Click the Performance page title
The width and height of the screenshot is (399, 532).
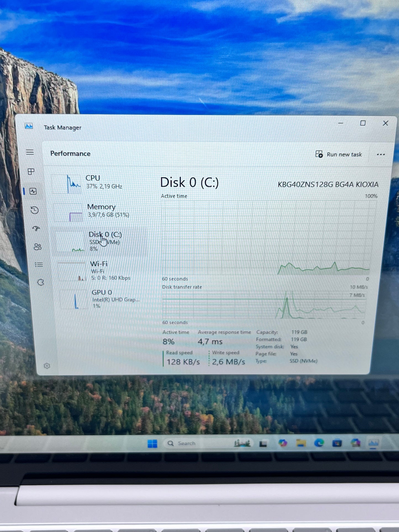pos(70,153)
